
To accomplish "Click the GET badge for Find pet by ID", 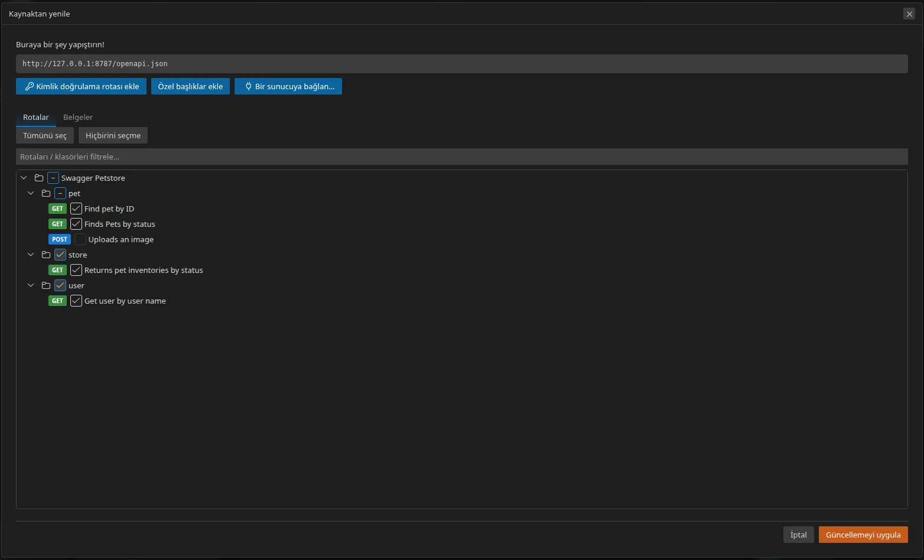I will 57,209.
